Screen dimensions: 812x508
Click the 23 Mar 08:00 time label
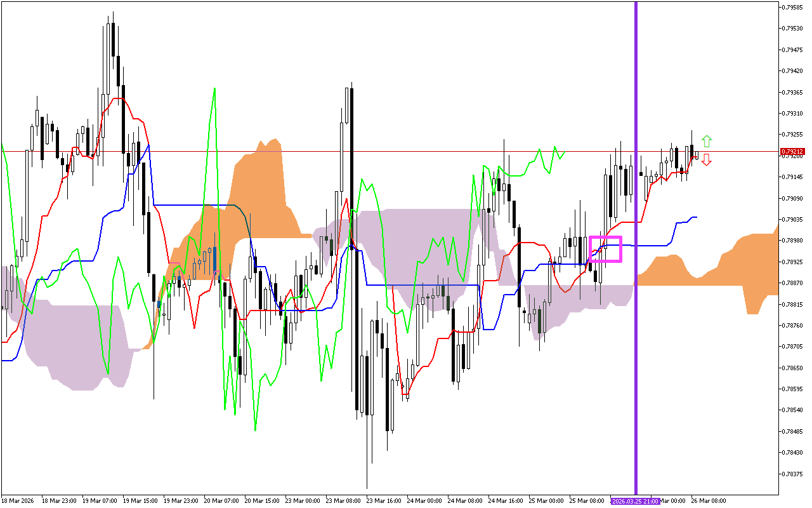[x=343, y=501]
